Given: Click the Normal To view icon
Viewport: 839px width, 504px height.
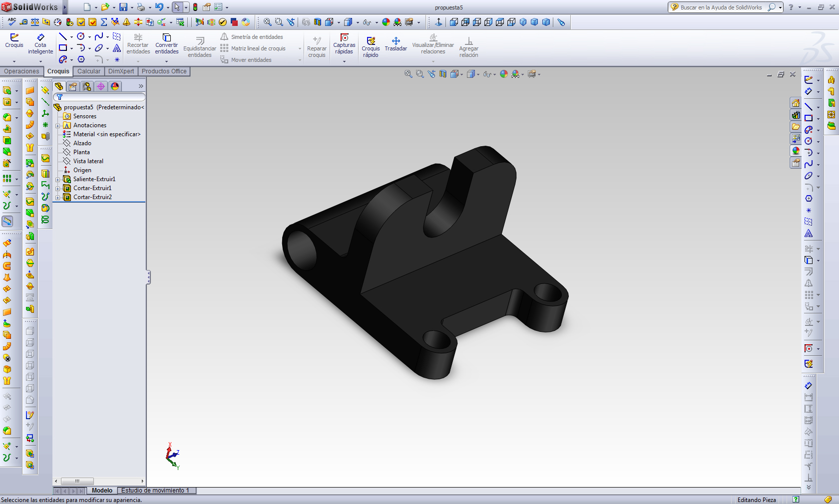Looking at the screenshot, I should pyautogui.click(x=438, y=22).
